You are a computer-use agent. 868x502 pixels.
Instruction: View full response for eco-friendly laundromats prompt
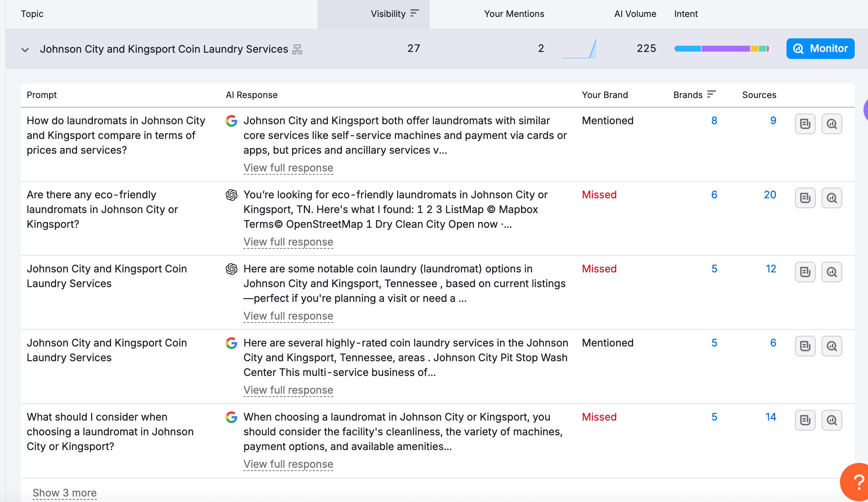(x=288, y=242)
